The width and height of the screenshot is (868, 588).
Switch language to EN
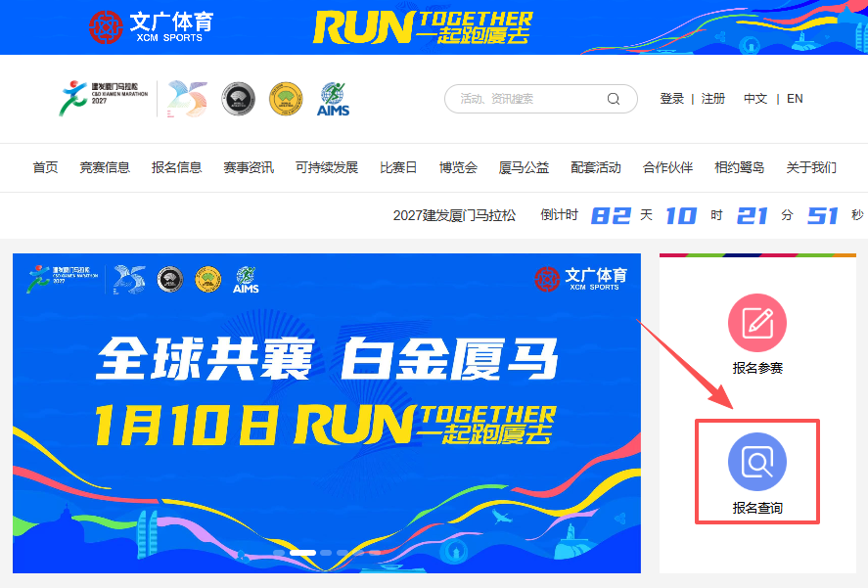795,99
